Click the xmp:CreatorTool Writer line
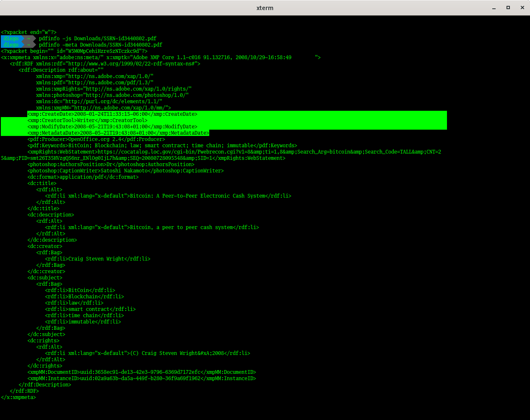This screenshot has width=530, height=420. (x=88, y=120)
